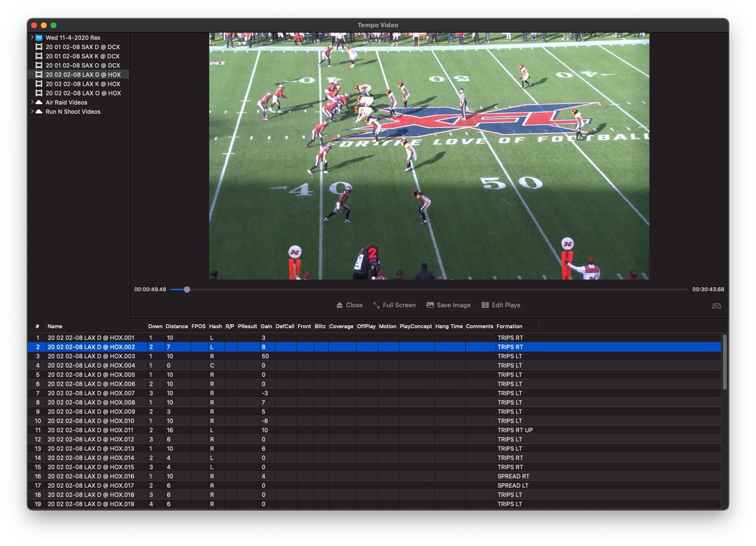The height and width of the screenshot is (546, 756).
Task: Click the play list vertical scrollbar
Action: pos(724,362)
